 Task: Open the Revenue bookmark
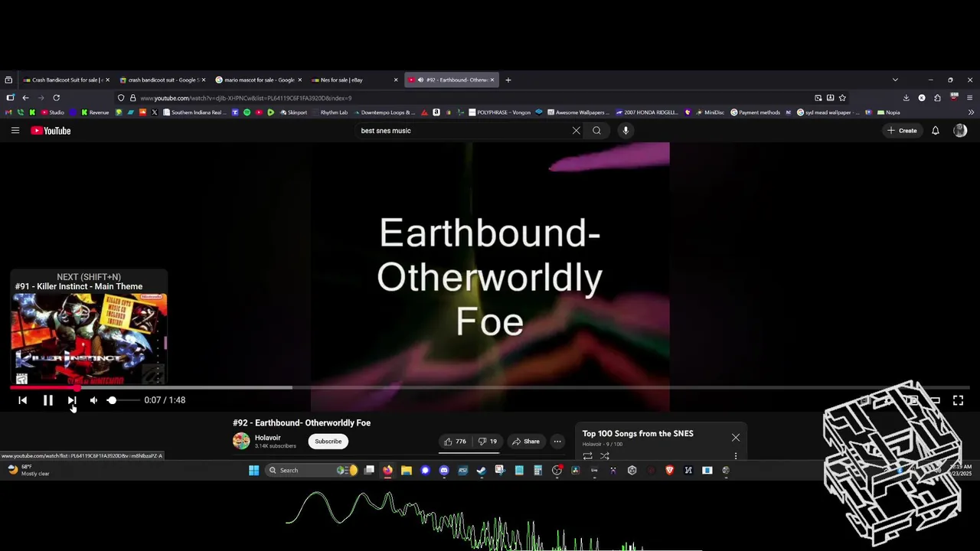(x=95, y=112)
